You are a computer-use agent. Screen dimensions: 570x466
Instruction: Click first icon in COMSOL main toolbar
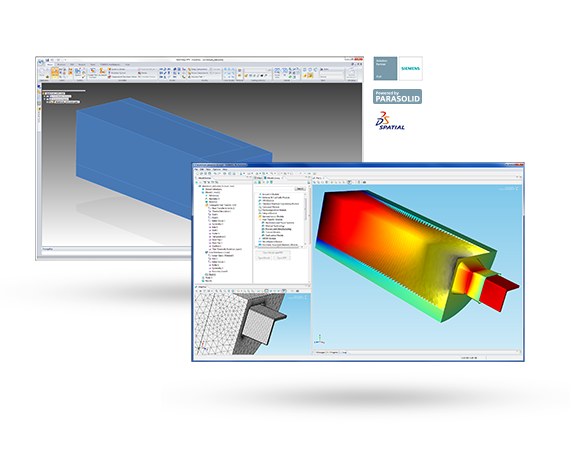(197, 174)
